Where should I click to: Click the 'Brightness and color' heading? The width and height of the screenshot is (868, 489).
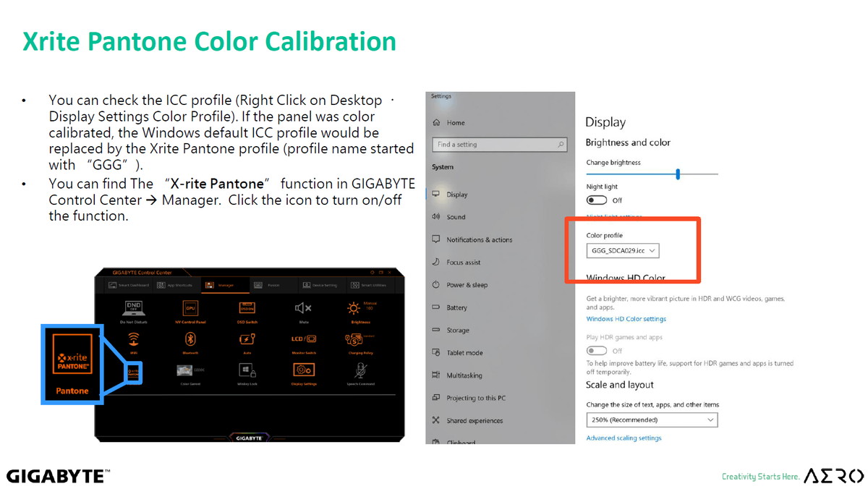(x=628, y=143)
